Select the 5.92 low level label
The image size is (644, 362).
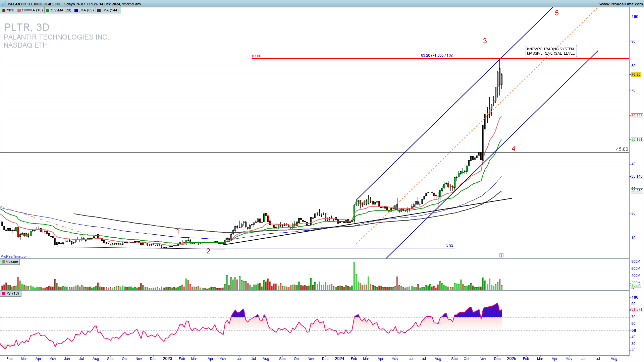[450, 246]
